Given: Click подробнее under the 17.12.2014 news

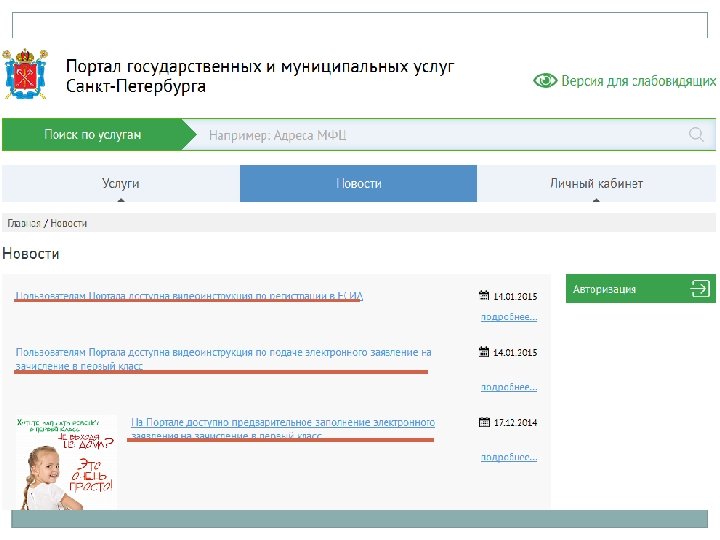Looking at the screenshot, I should point(509,457).
